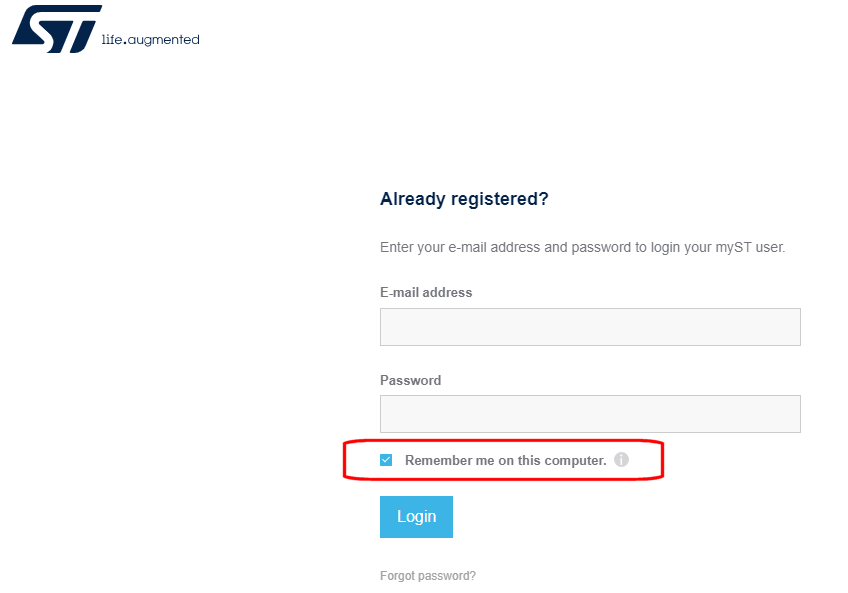Toggle the Remember me checkbox

click(386, 460)
